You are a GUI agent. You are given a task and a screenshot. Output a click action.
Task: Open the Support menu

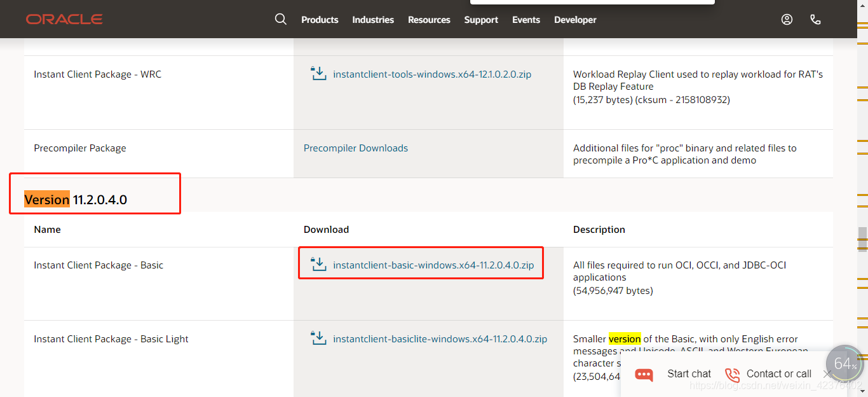(481, 19)
